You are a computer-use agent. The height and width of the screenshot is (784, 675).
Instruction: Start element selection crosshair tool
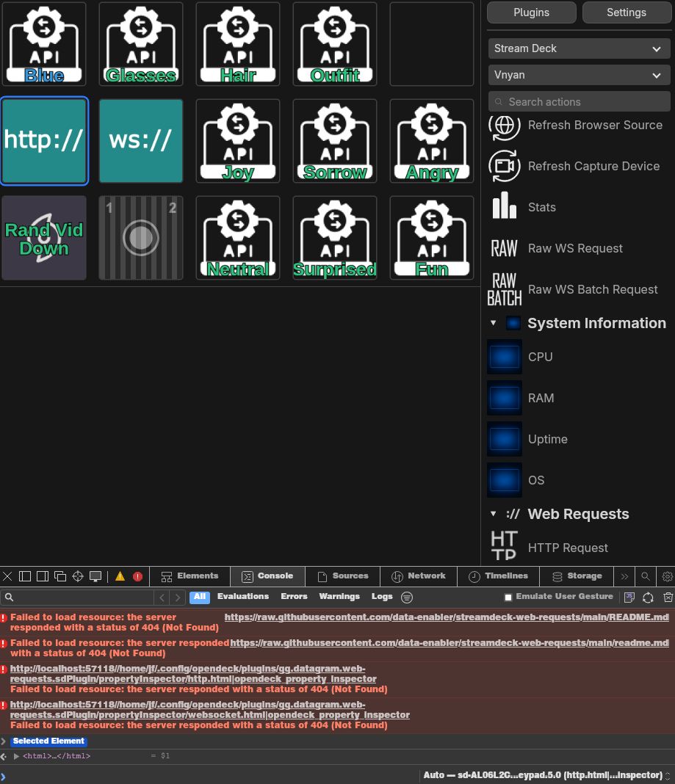coord(78,576)
